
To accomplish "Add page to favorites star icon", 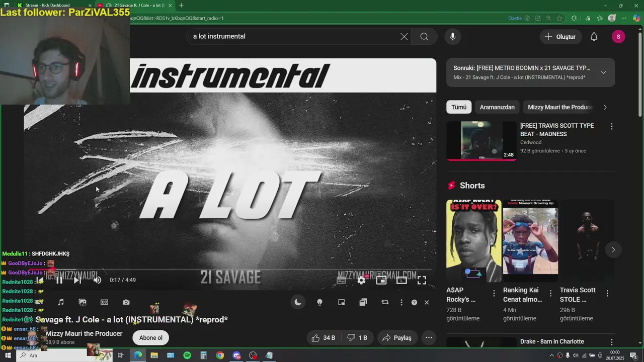I will (x=559, y=18).
